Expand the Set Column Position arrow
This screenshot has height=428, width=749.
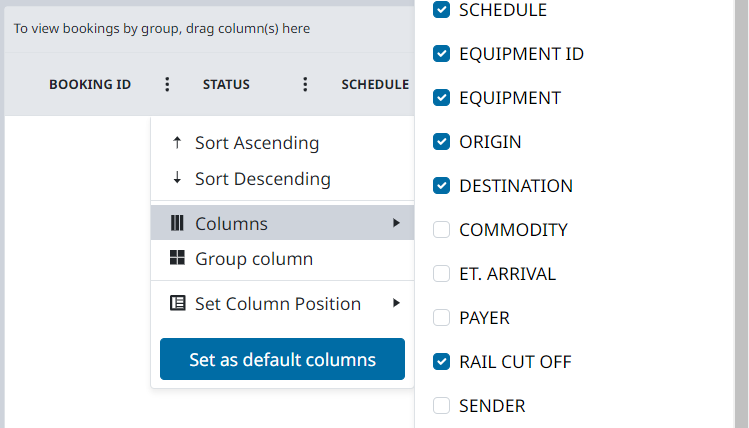point(397,303)
